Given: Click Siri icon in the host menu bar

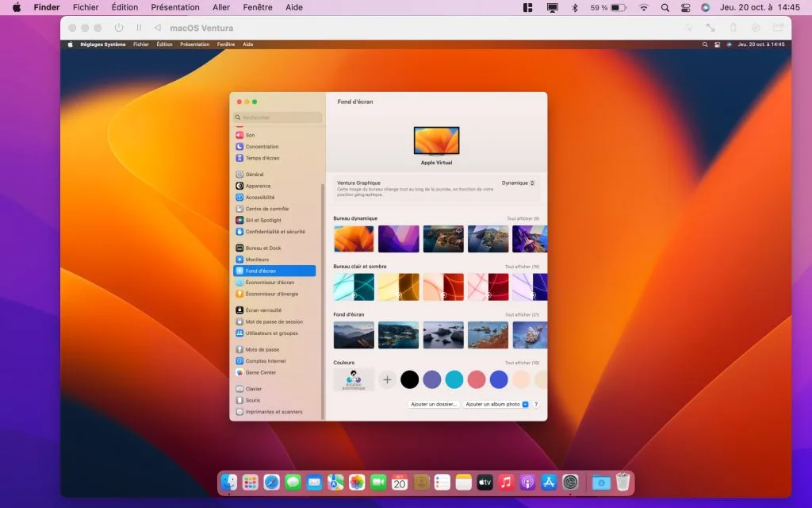Looking at the screenshot, I should point(705,8).
